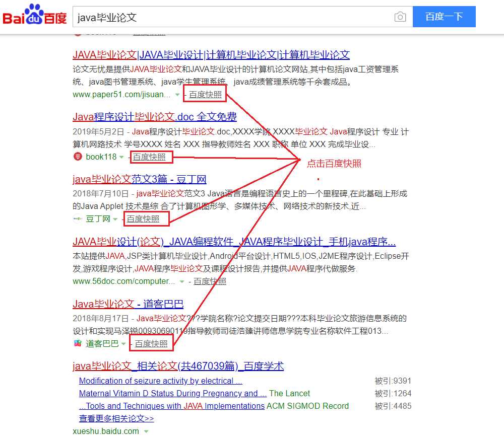This screenshot has height=440, width=504.
Task: Expand dropdown arrow beside 豆丁网
Action: 115,219
